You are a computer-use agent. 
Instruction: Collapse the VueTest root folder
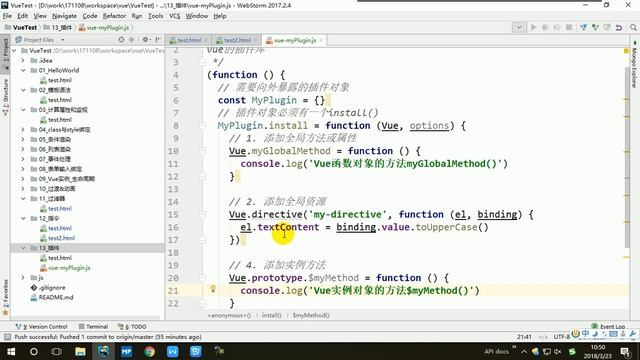[x=15, y=51]
